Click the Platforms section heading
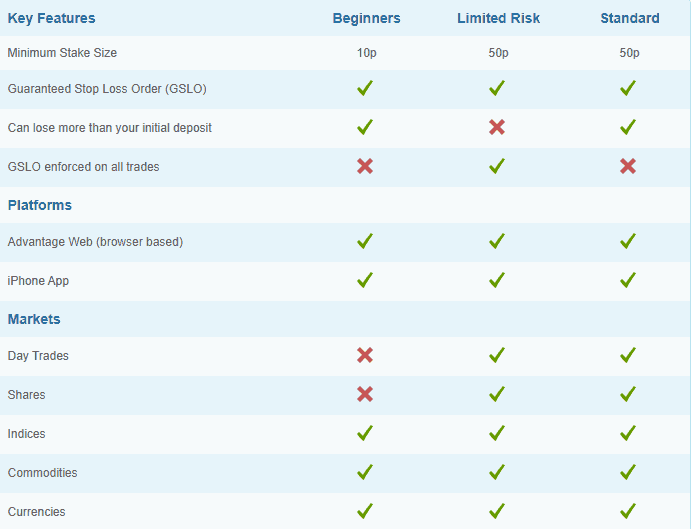The image size is (691, 529). (40, 205)
